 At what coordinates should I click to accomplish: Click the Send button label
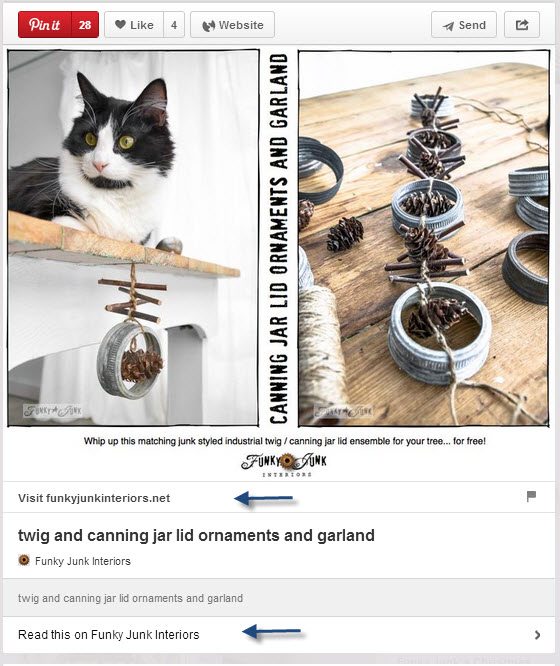472,25
